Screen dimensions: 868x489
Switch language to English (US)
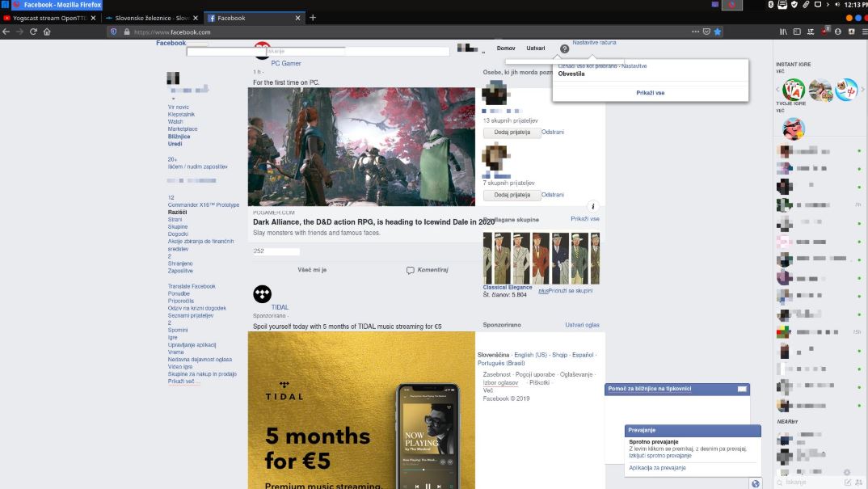pyautogui.click(x=530, y=355)
